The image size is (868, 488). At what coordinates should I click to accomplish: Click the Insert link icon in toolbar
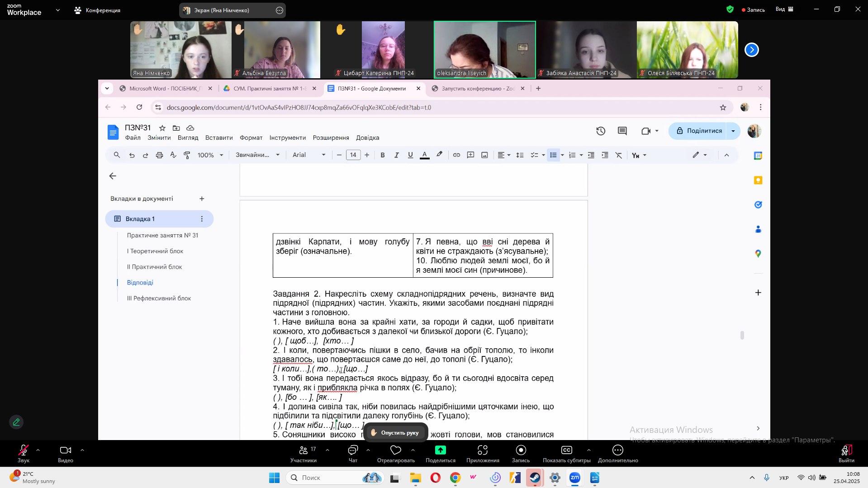click(456, 155)
